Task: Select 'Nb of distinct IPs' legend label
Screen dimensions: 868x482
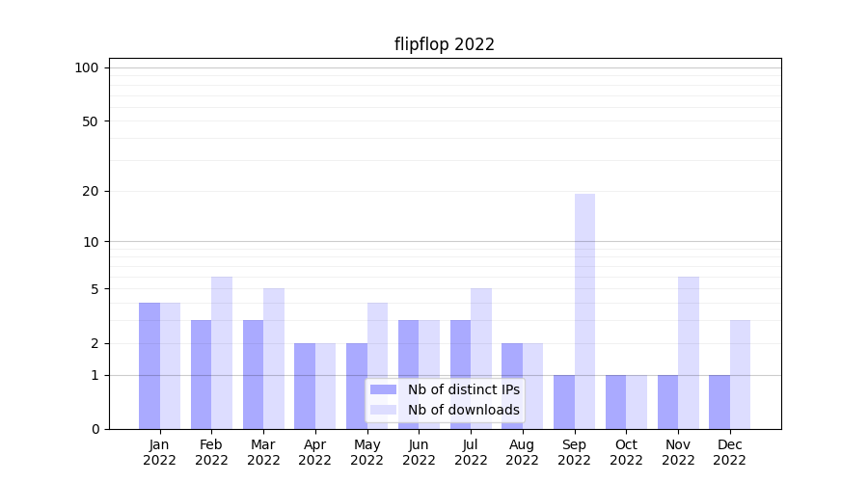Action: 463,389
